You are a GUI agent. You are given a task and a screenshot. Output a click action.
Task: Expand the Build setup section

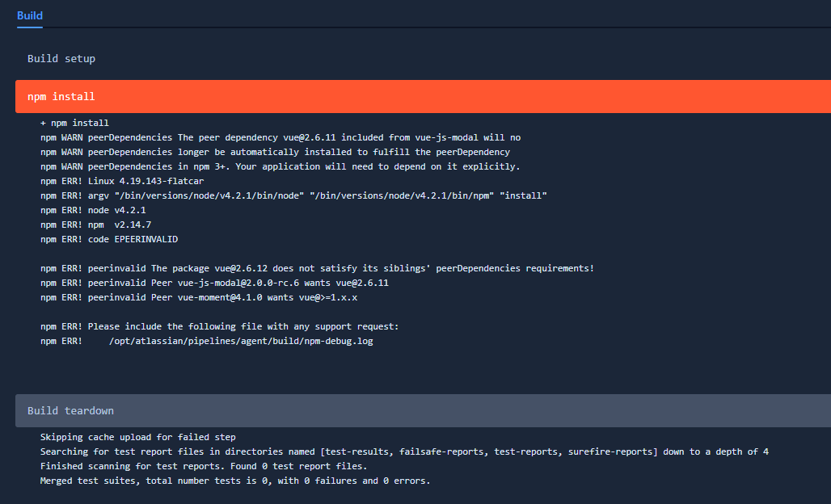[x=61, y=58]
